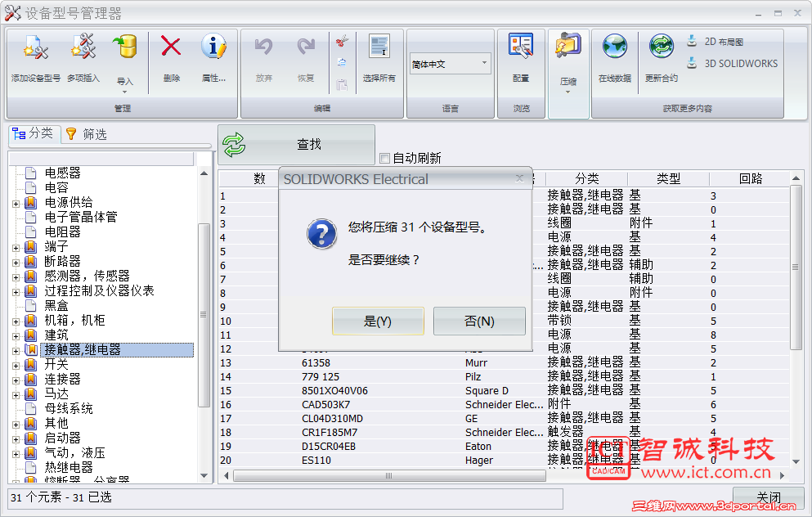The image size is (812, 517).
Task: Click the Murr manufacturer cell
Action: click(476, 363)
